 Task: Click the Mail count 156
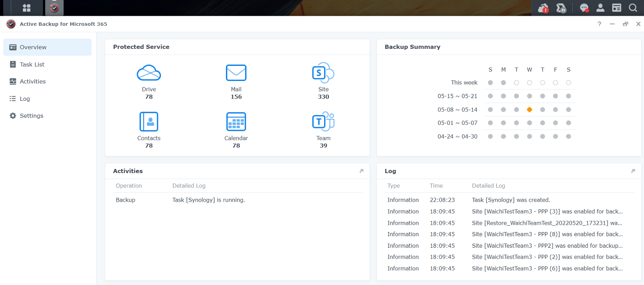pos(236,97)
